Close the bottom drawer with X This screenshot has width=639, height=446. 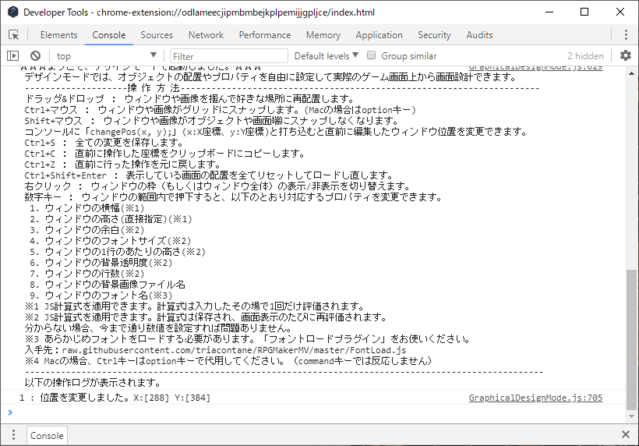click(626, 435)
